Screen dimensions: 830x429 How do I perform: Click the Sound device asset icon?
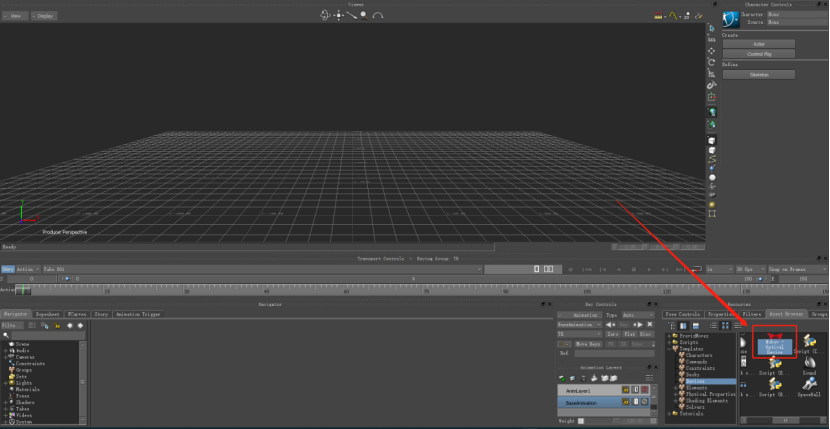click(x=809, y=365)
